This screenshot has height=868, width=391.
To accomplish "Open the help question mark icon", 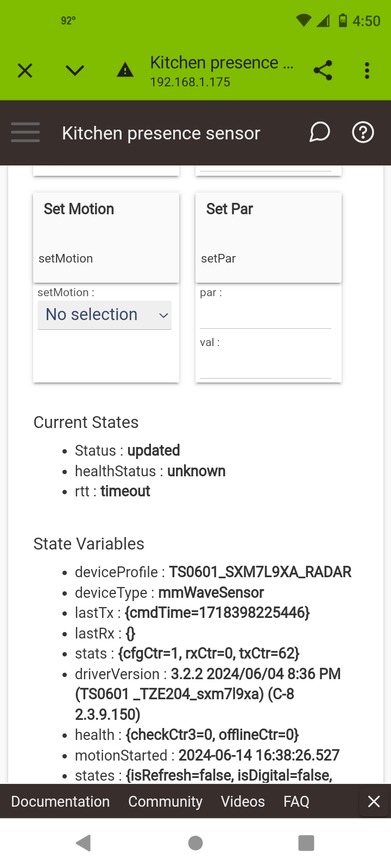I will [363, 132].
